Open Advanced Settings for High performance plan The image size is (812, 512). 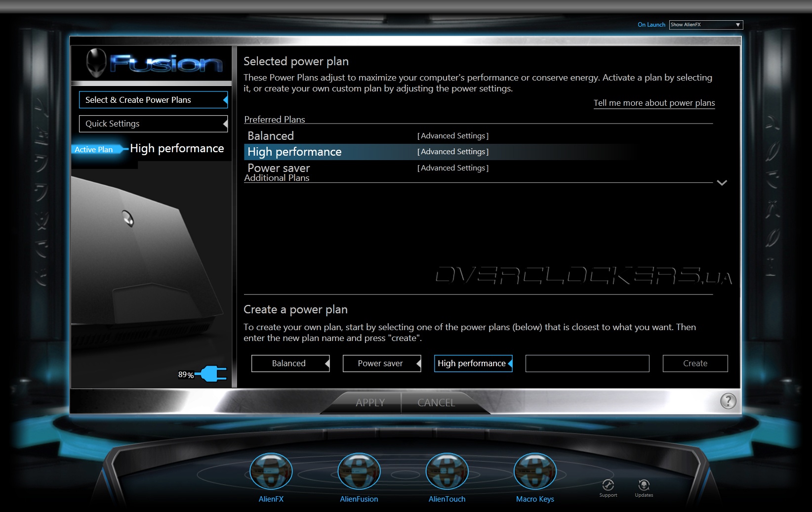click(x=453, y=152)
